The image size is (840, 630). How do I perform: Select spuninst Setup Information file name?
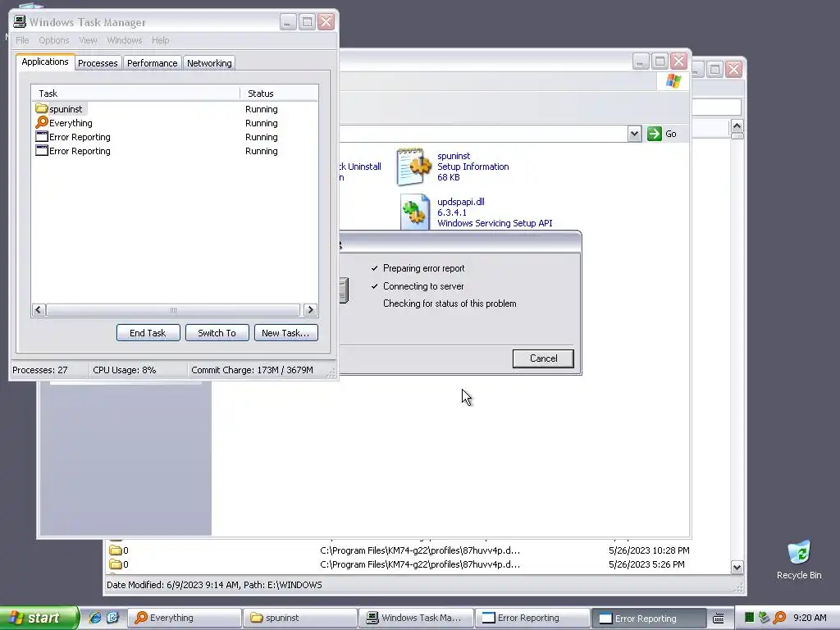(x=454, y=156)
